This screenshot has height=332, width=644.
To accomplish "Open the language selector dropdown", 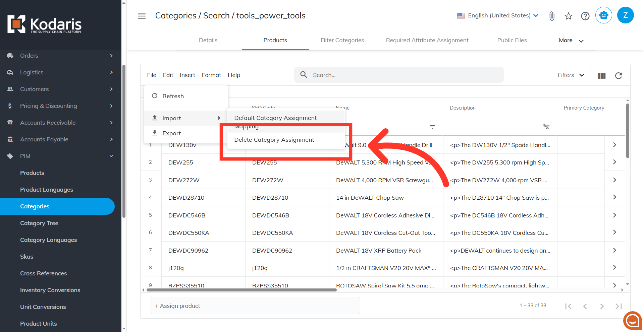I will (x=498, y=15).
